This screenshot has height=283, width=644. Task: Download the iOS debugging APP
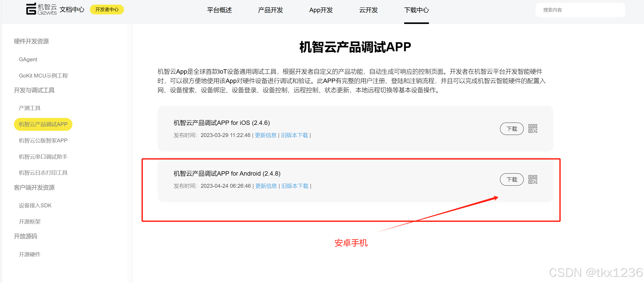click(x=512, y=129)
